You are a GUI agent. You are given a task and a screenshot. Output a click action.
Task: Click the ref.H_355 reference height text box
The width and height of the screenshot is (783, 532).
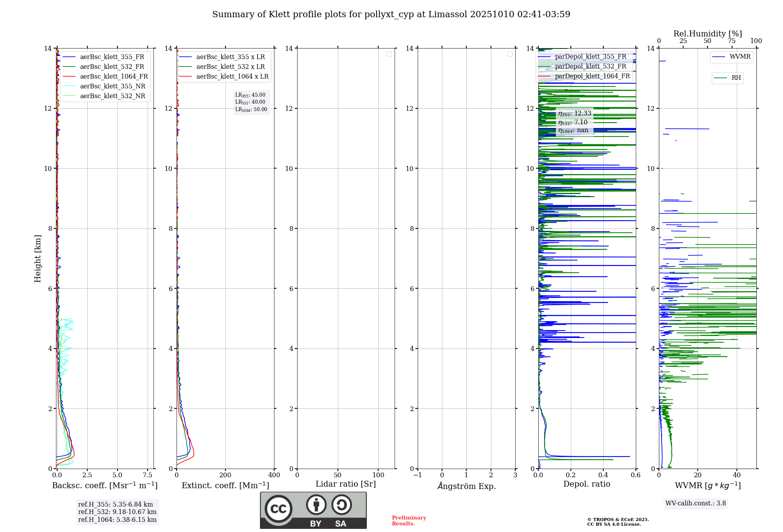[x=117, y=512]
